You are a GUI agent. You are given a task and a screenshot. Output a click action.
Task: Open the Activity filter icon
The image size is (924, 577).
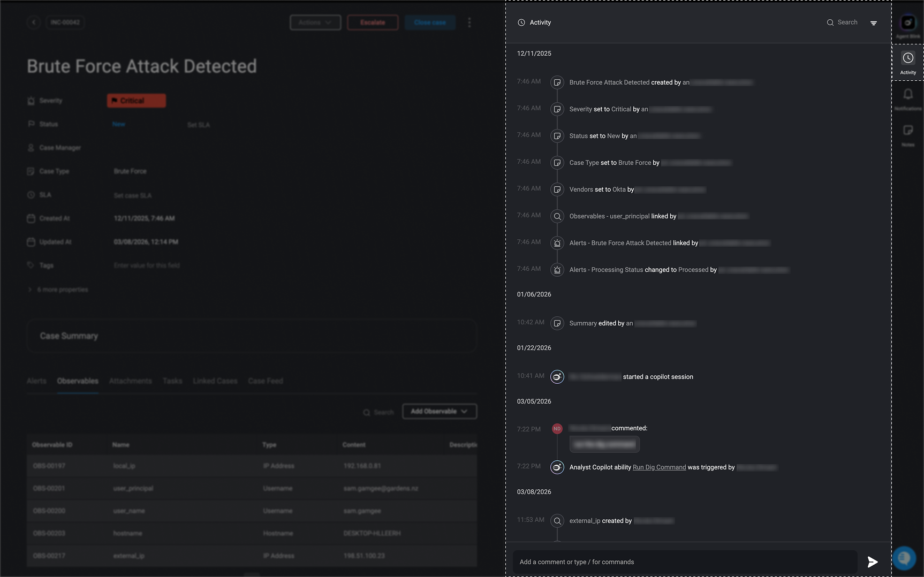(x=874, y=23)
